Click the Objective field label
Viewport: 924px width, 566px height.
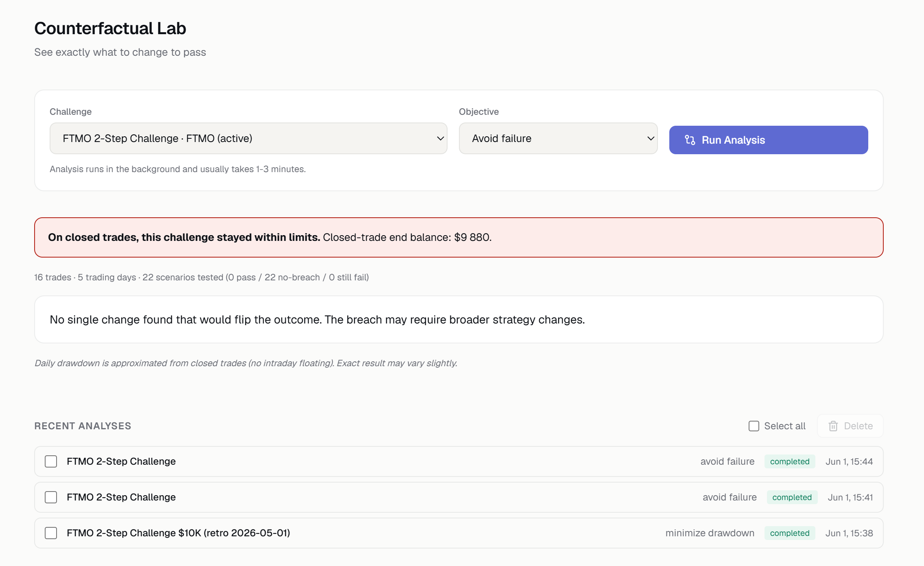tap(478, 111)
